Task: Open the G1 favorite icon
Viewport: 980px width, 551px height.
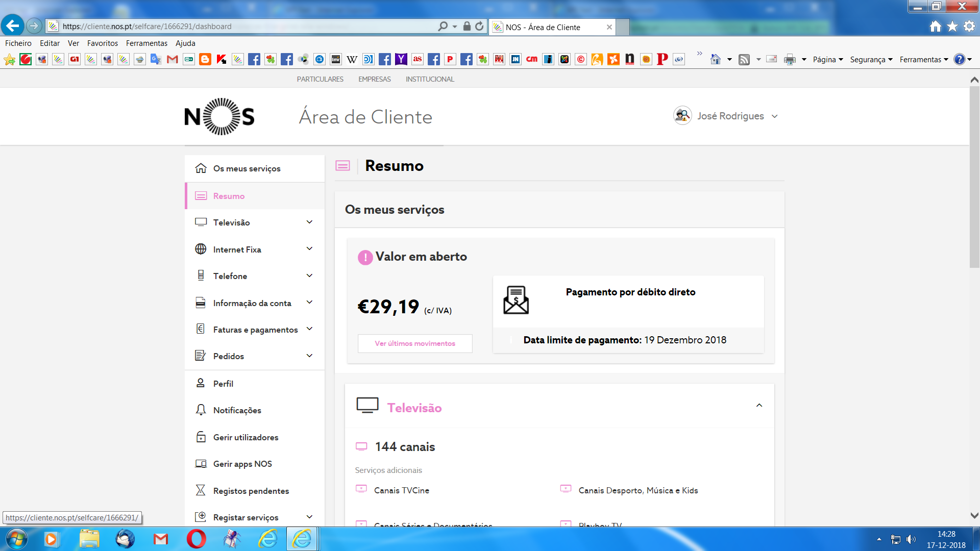Action: pyautogui.click(x=75, y=60)
